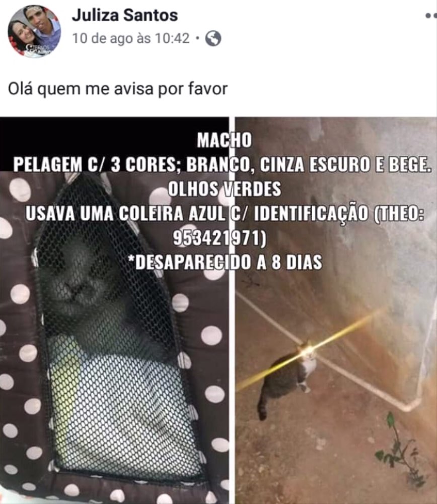Open the right photo of cat on dirt ground
This screenshot has height=504, width=437.
336,310
